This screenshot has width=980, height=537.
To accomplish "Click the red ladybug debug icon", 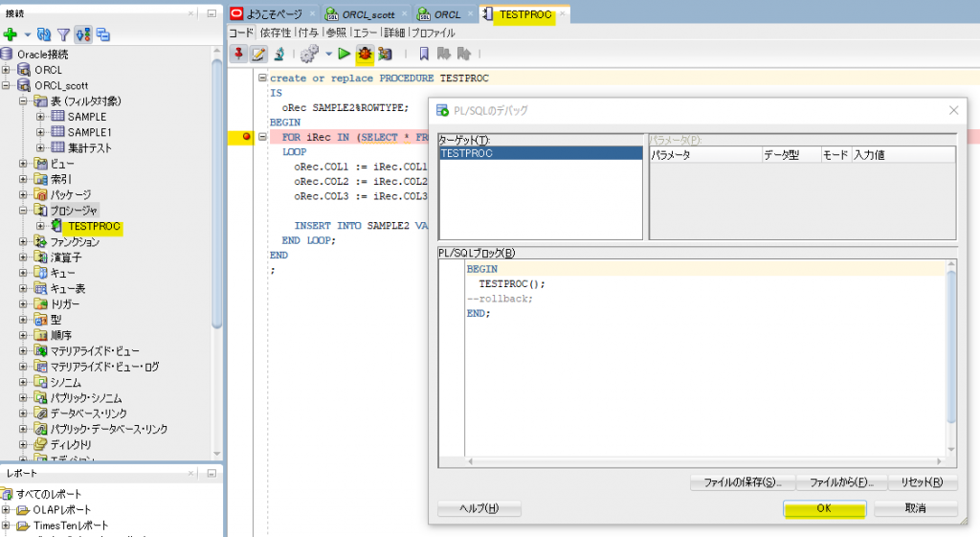I will 365,54.
